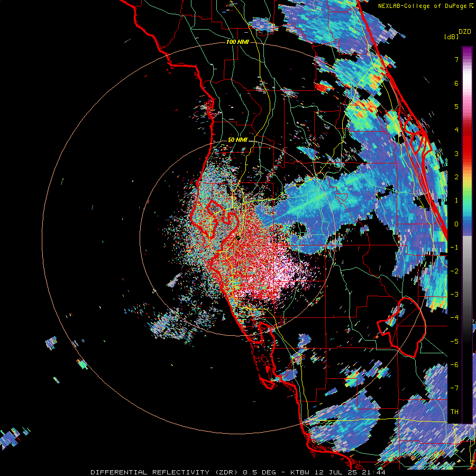Click the ZDR color scale bar
This screenshot has width=476, height=476.
click(467, 235)
